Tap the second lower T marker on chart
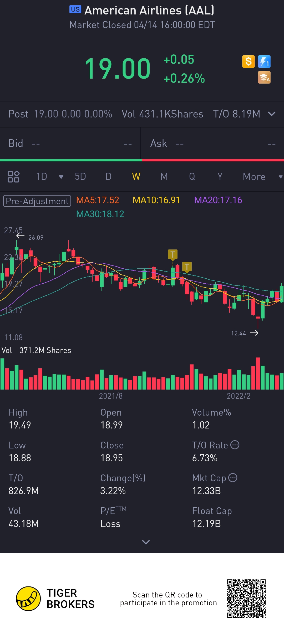 click(187, 267)
